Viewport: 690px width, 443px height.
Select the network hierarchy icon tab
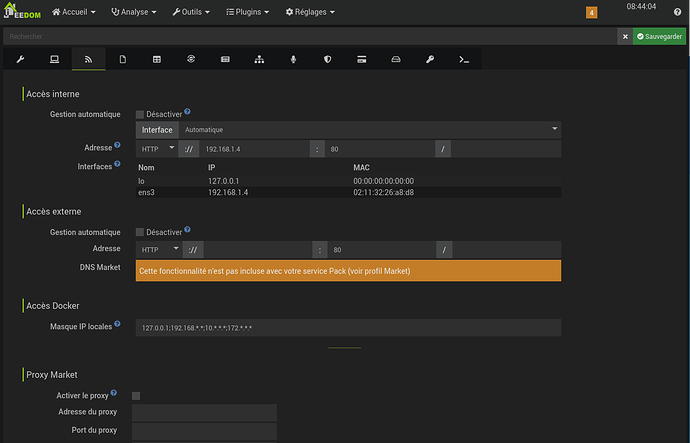tap(258, 60)
